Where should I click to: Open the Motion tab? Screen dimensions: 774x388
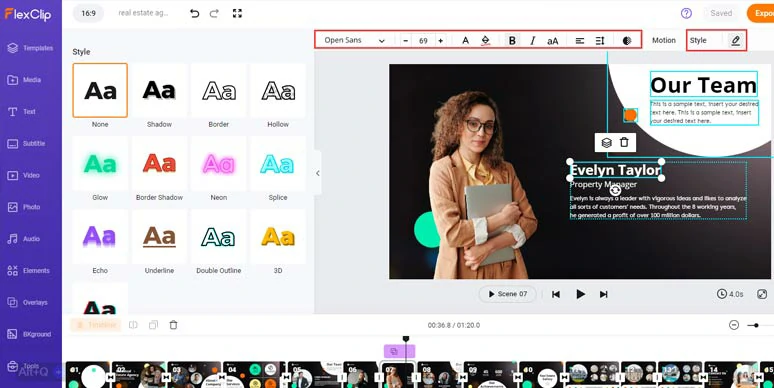pyautogui.click(x=663, y=40)
